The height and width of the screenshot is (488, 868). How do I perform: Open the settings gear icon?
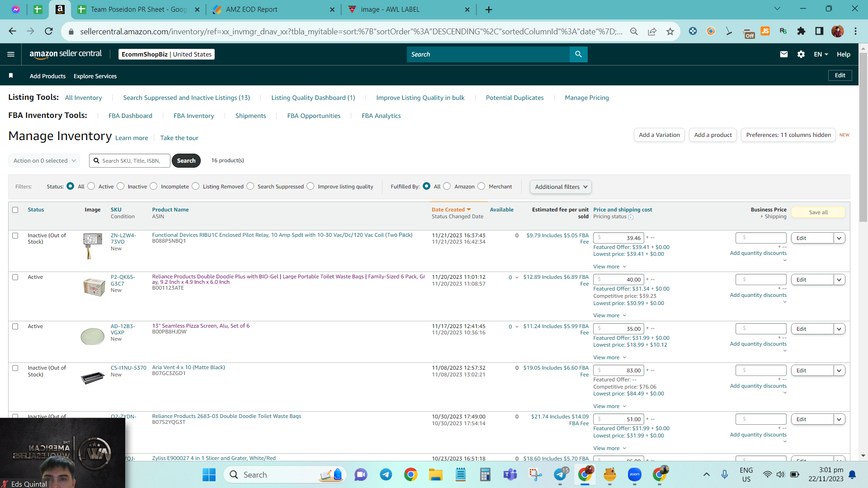(801, 54)
